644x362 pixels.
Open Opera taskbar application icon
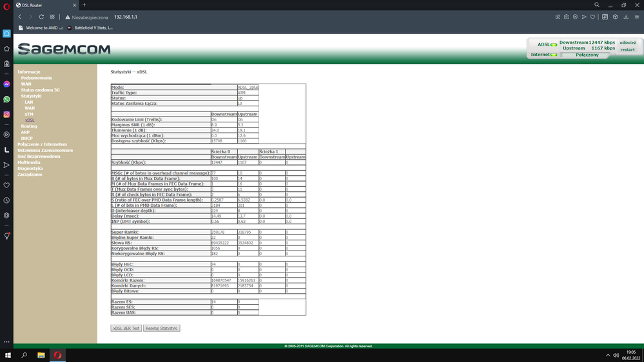(x=57, y=355)
